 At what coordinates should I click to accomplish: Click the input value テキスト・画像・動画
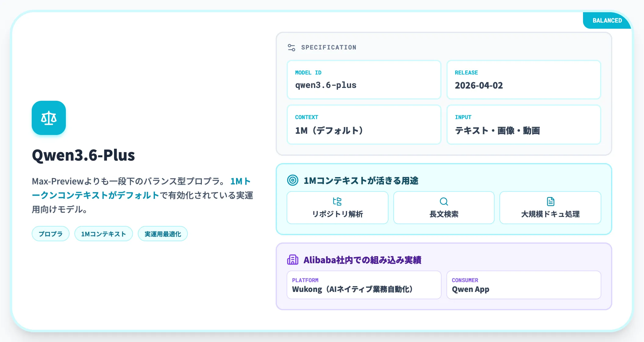pyautogui.click(x=497, y=130)
